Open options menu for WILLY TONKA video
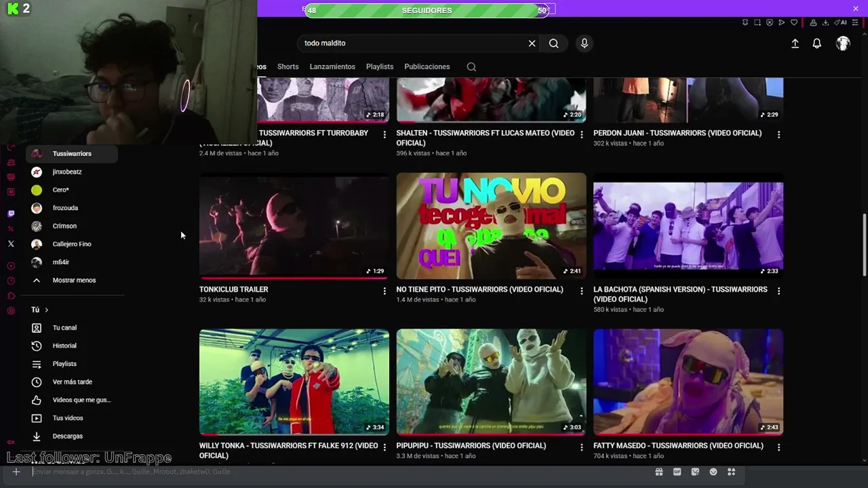Screen dimensions: 868x488 (x=384, y=447)
